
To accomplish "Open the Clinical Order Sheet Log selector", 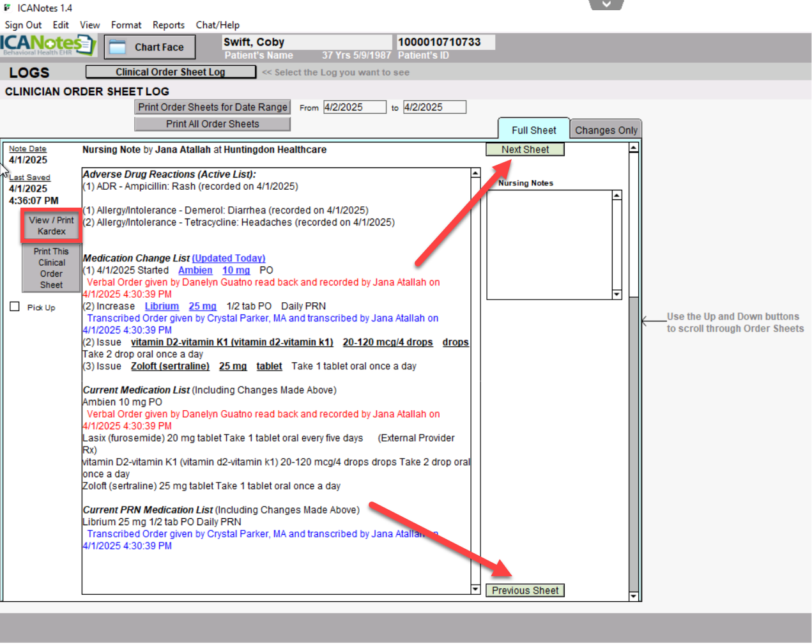I will point(171,72).
